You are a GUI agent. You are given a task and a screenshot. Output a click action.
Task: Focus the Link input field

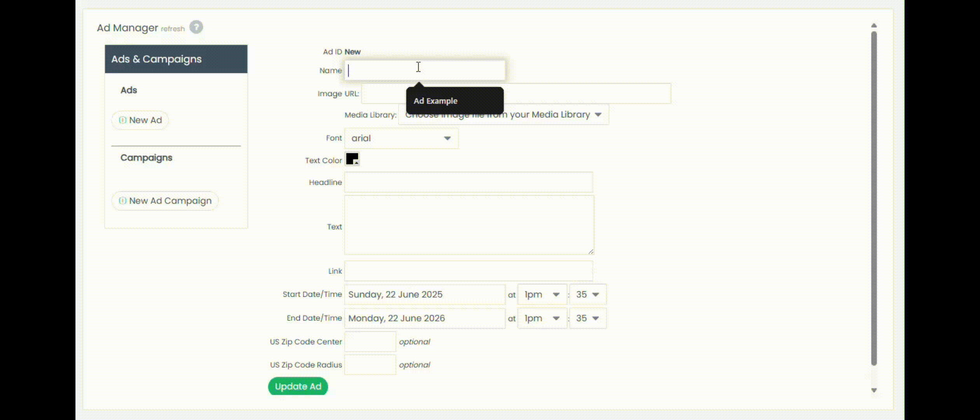click(468, 271)
